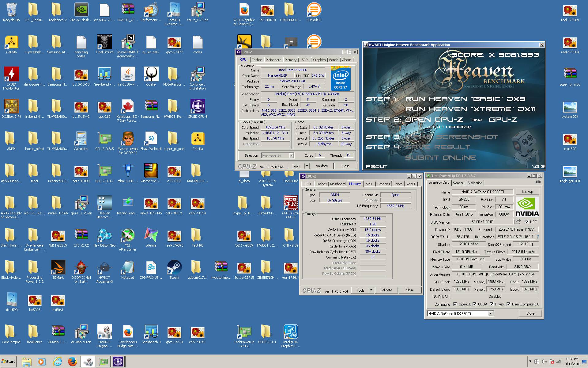Switch to Caches tab in upper CPU-Z
This screenshot has height=368, width=588.
(x=257, y=60)
